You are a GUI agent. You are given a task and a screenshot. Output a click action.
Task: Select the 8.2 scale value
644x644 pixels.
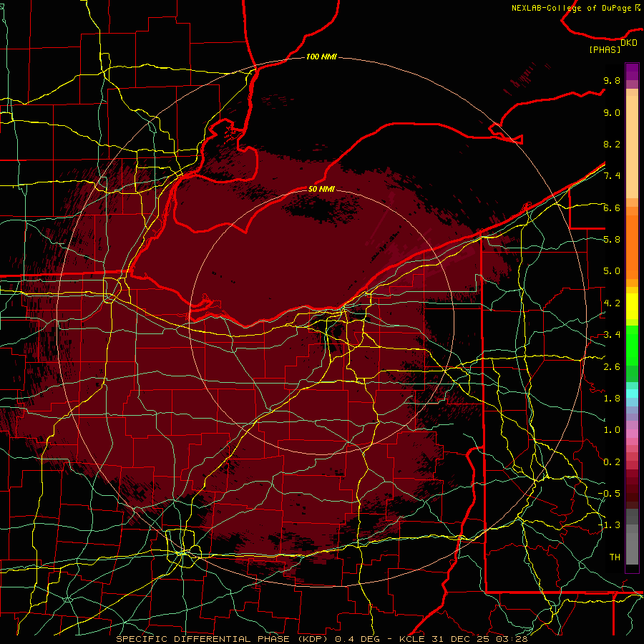tap(612, 144)
